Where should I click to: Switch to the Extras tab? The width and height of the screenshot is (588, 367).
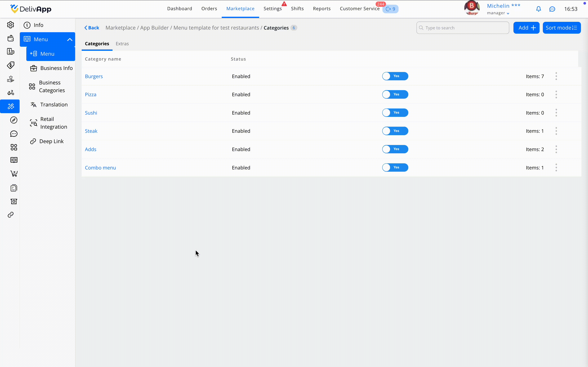[x=122, y=44]
